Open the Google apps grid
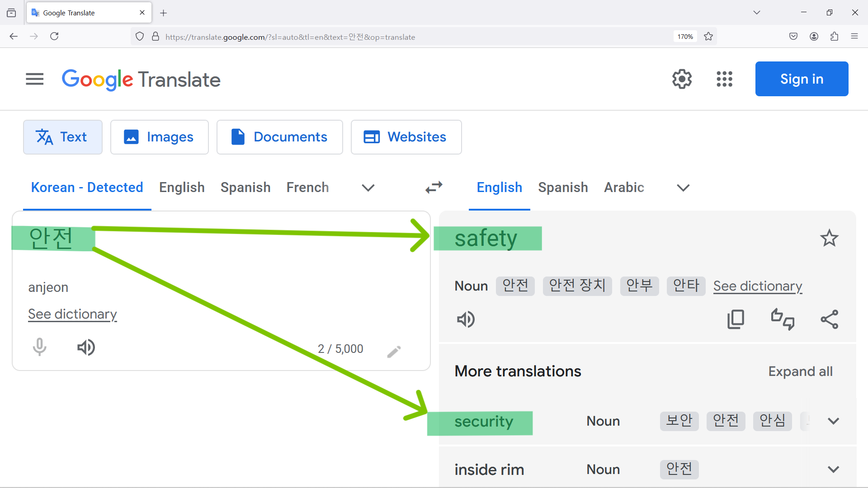The height and width of the screenshot is (488, 868). pos(724,79)
